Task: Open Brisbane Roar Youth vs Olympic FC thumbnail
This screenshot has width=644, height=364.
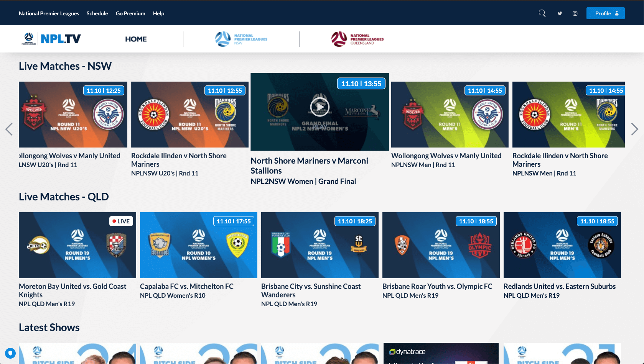Action: tap(441, 245)
